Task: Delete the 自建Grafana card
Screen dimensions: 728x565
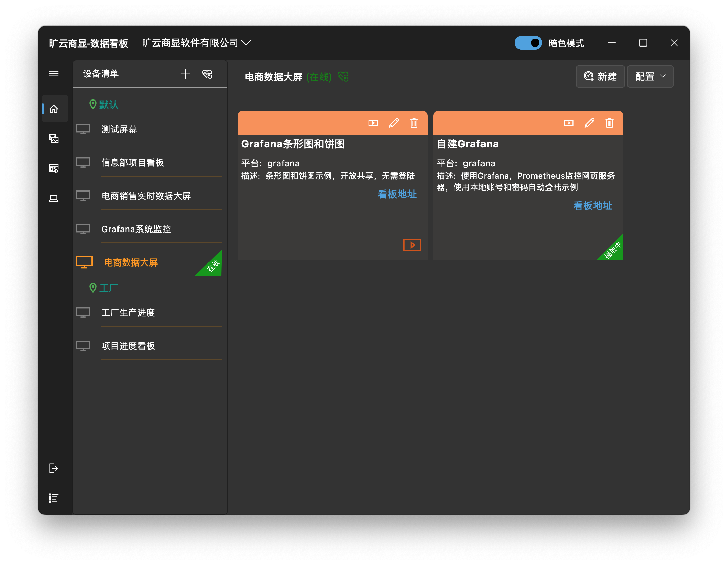Action: 609,123
